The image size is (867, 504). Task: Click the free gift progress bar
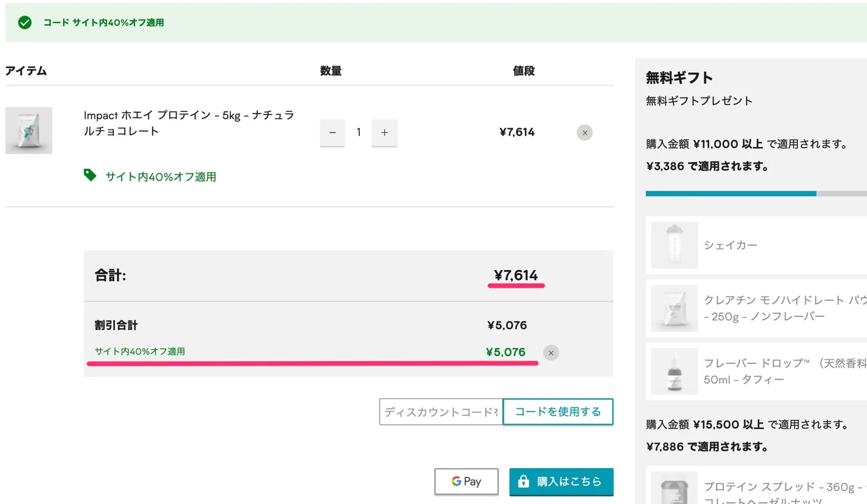[x=756, y=193]
